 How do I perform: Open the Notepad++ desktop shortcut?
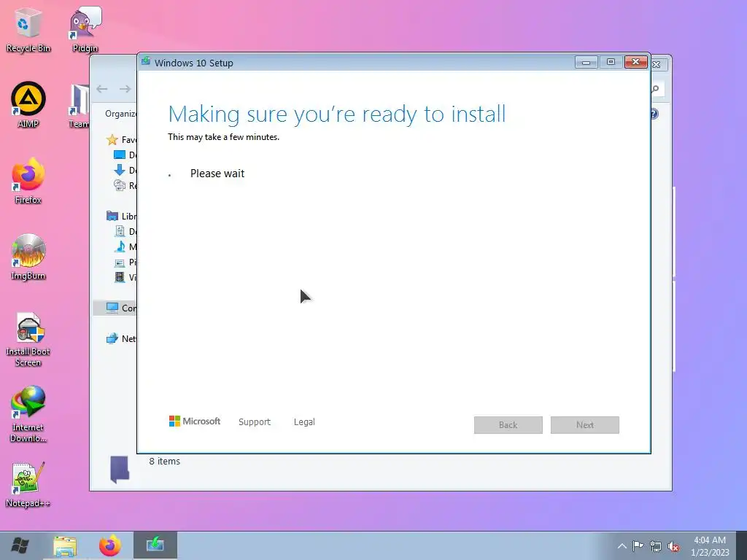pyautogui.click(x=28, y=485)
